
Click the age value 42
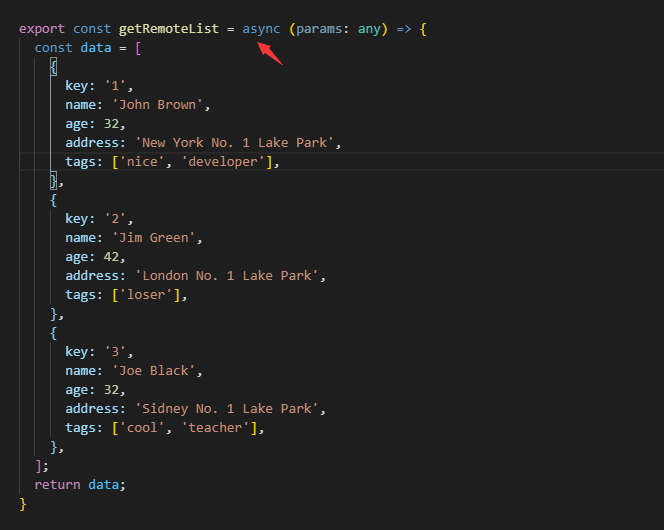click(111, 257)
